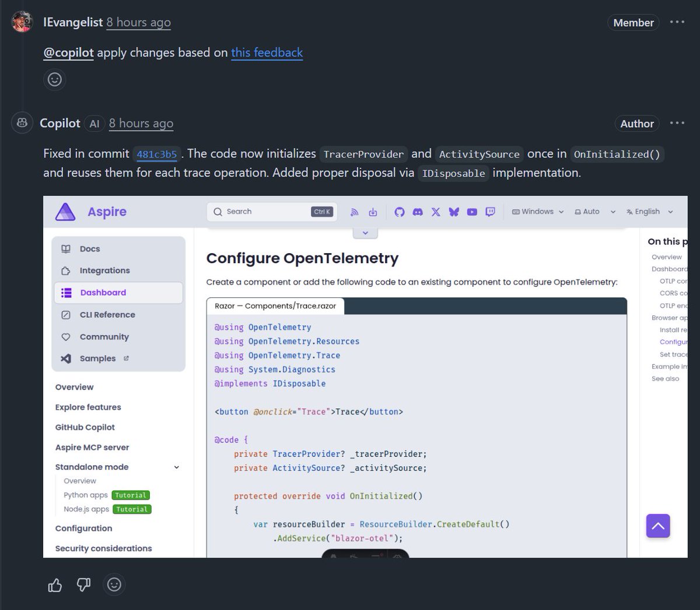Open the smiley emoji reaction picker
700x610 pixels.
point(114,584)
